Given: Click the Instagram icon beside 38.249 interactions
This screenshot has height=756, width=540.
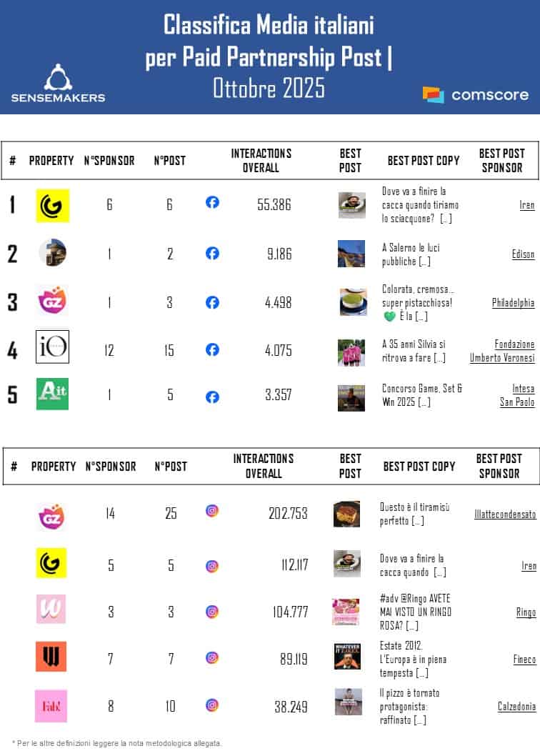Looking at the screenshot, I should (212, 705).
